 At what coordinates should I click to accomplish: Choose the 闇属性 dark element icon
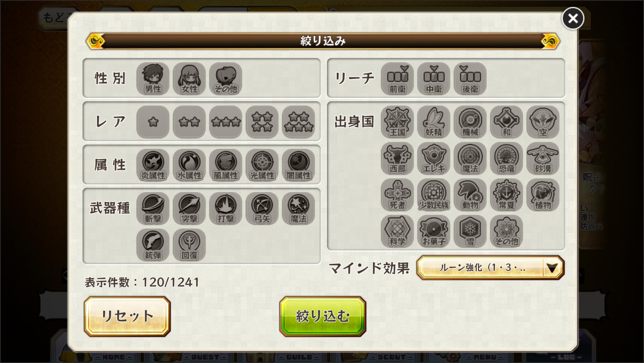point(298,165)
